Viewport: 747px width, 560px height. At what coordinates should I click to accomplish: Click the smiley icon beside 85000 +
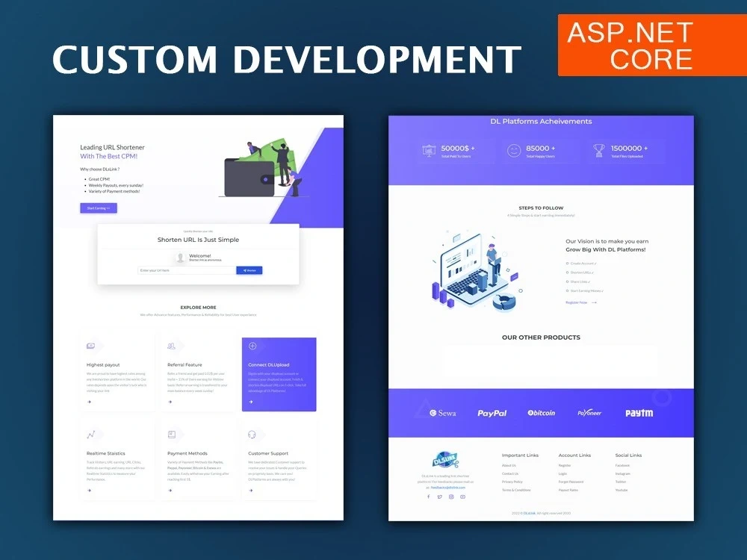(x=514, y=151)
